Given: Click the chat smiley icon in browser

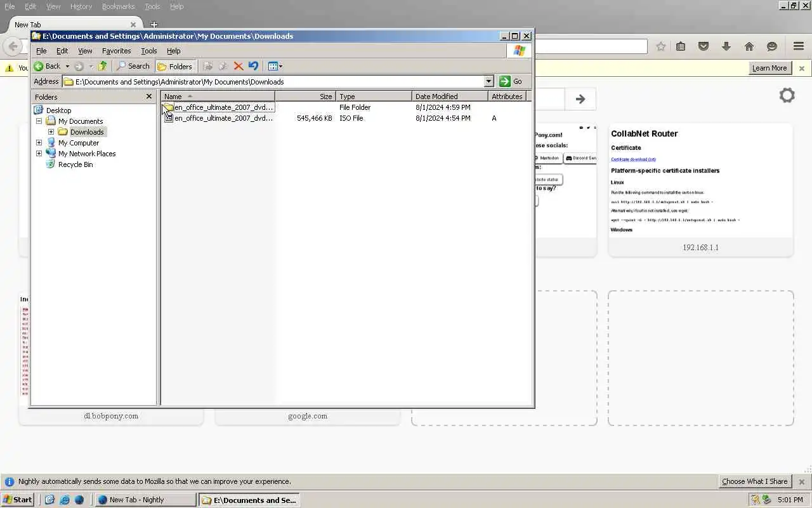Looking at the screenshot, I should [772, 46].
